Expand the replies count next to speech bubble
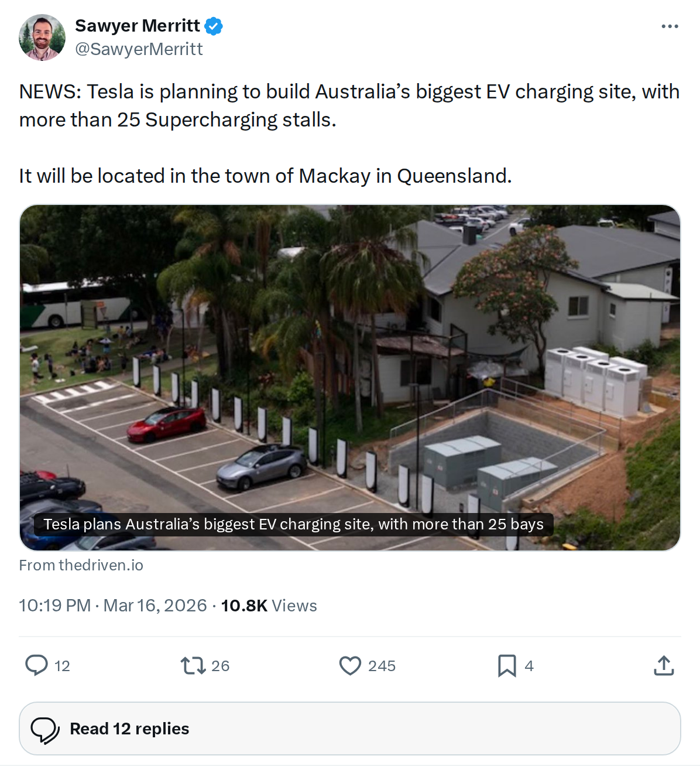This screenshot has width=700, height=766. (x=61, y=665)
